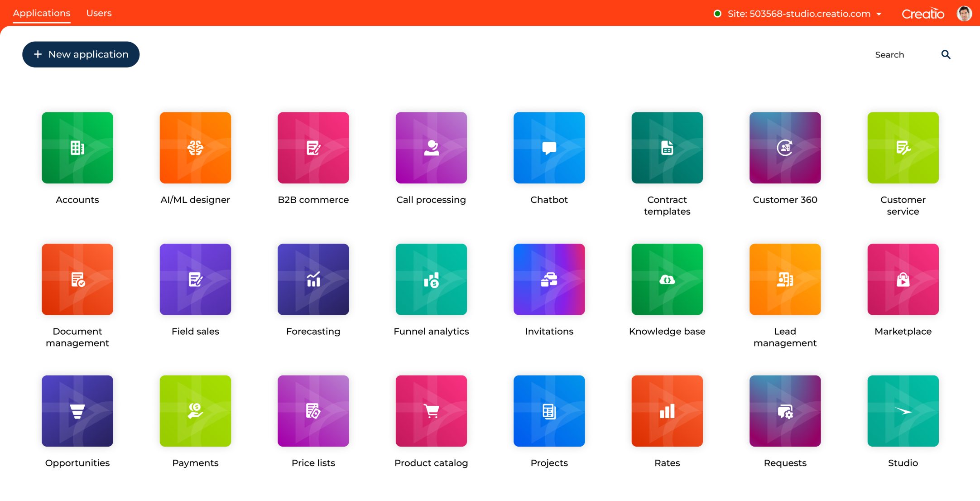Launch the Funnel analytics application

(431, 279)
